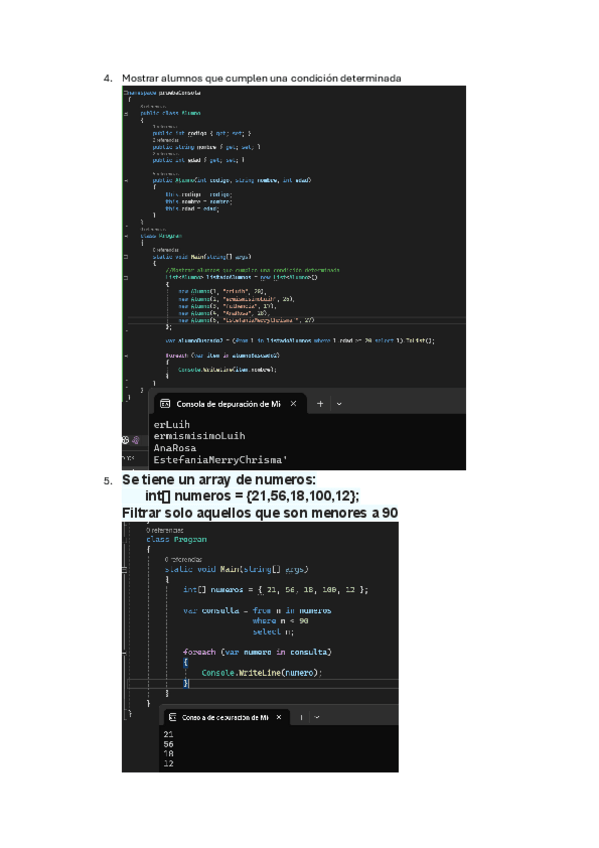
Task: Open the 0 referencias link above class Program in the numeros code
Action: (x=165, y=531)
